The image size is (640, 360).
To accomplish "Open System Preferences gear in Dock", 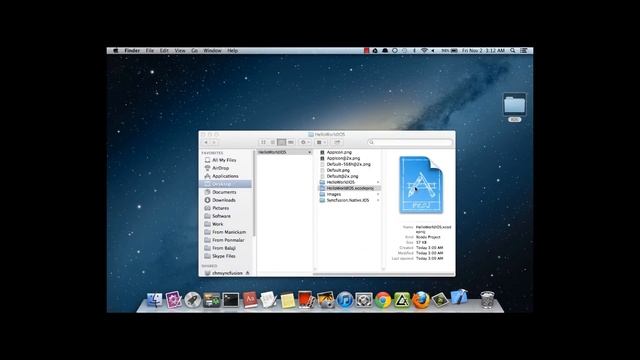I will point(364,300).
